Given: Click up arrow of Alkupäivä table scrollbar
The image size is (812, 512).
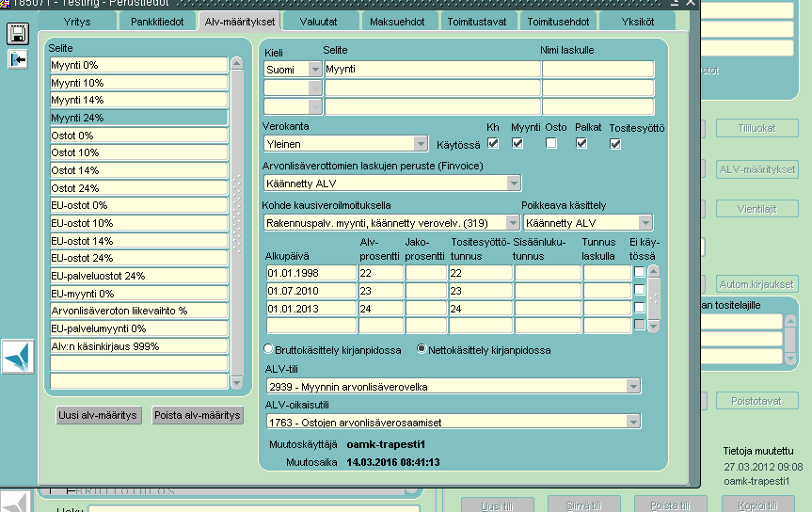Looking at the screenshot, I should pos(654,271).
